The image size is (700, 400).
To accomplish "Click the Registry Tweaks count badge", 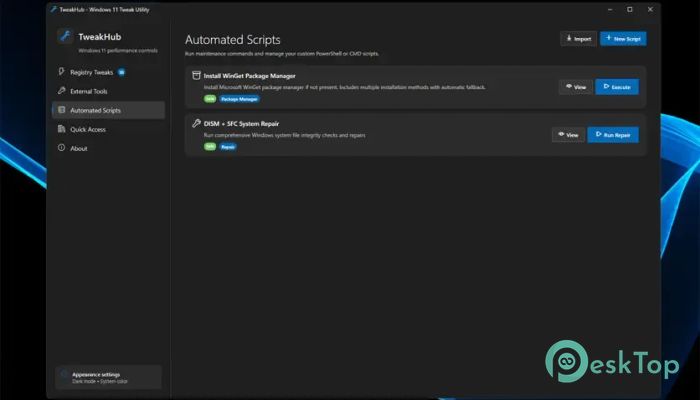I will pyautogui.click(x=121, y=72).
